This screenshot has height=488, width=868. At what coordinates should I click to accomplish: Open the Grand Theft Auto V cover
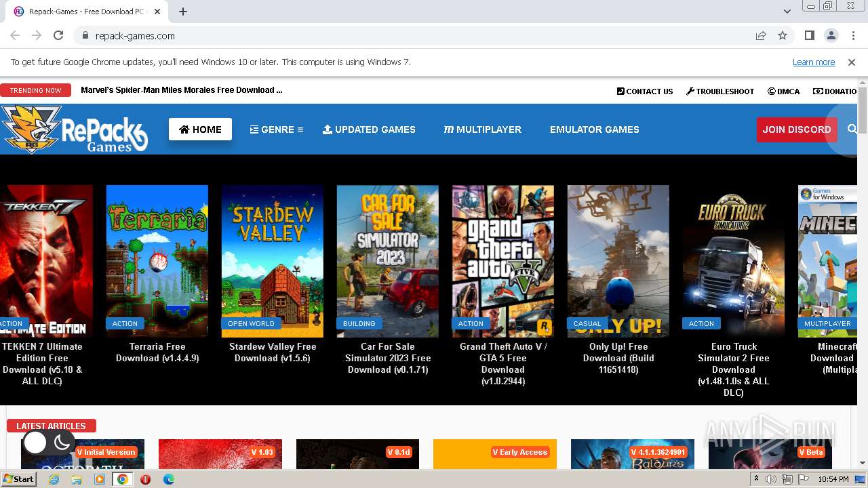(503, 261)
